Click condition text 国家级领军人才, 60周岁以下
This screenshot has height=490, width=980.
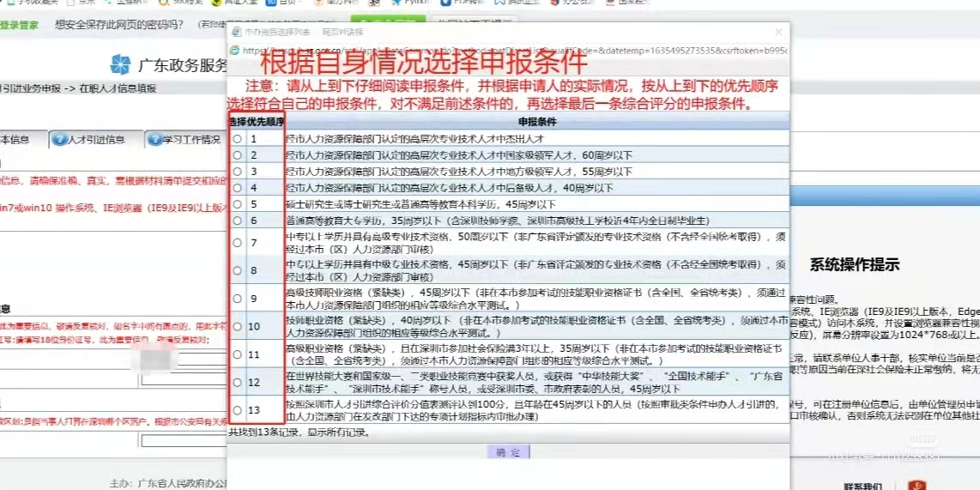[459, 155]
